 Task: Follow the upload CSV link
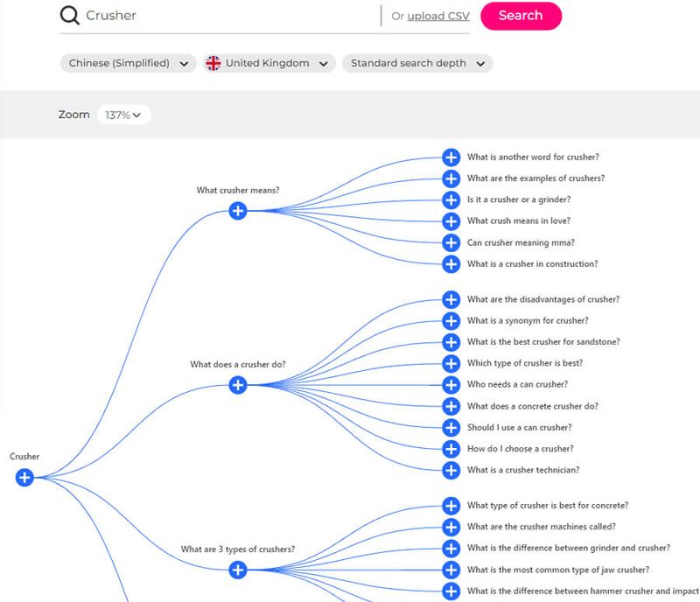(x=438, y=16)
